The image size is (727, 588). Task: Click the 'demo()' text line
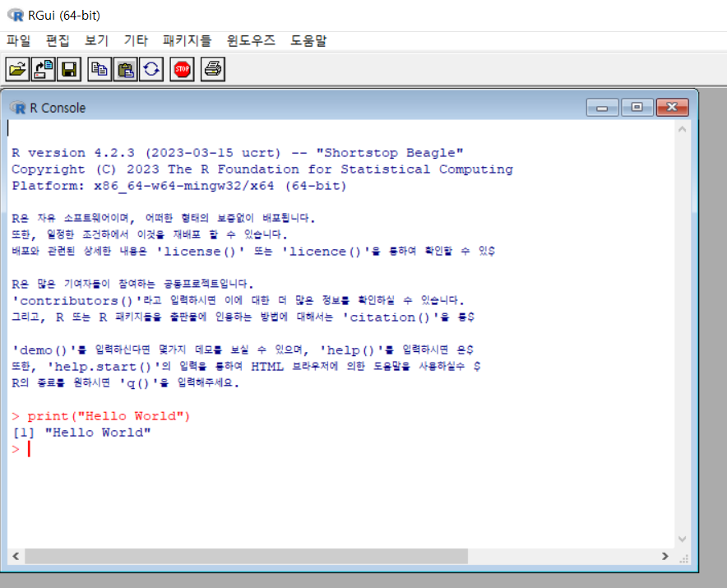(243, 350)
